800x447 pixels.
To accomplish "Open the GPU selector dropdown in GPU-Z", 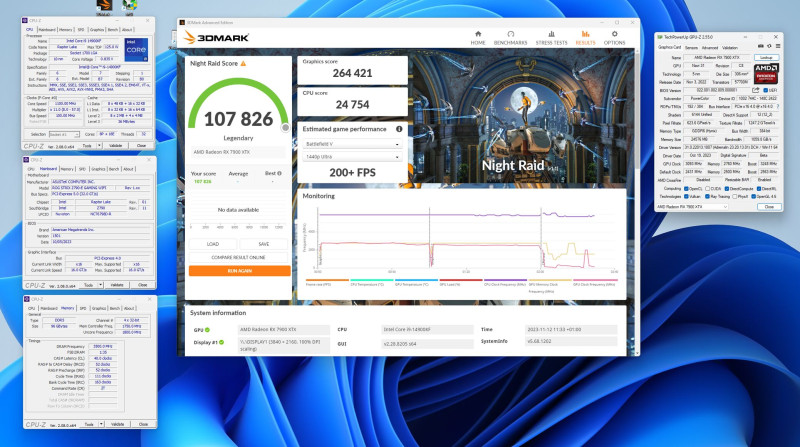I will point(692,207).
